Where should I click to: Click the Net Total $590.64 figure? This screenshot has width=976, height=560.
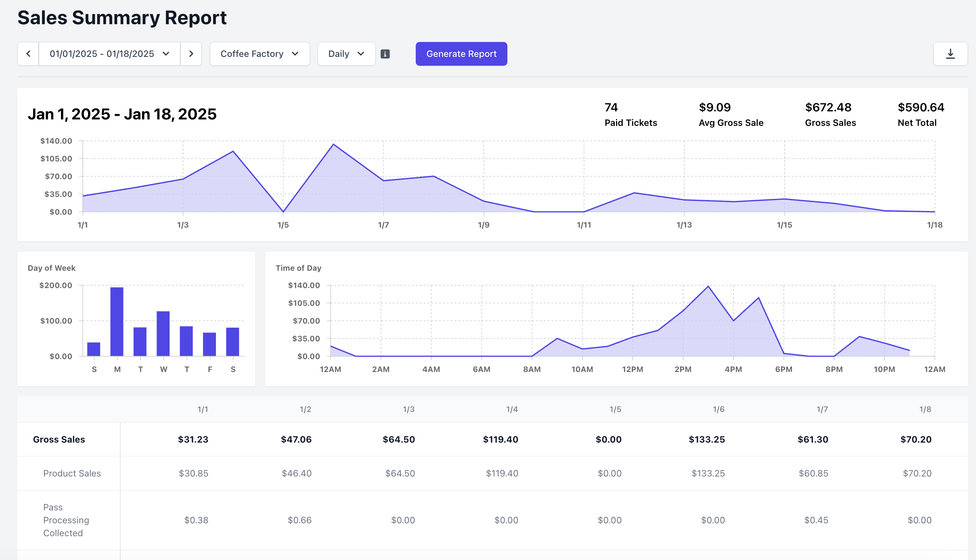[921, 107]
